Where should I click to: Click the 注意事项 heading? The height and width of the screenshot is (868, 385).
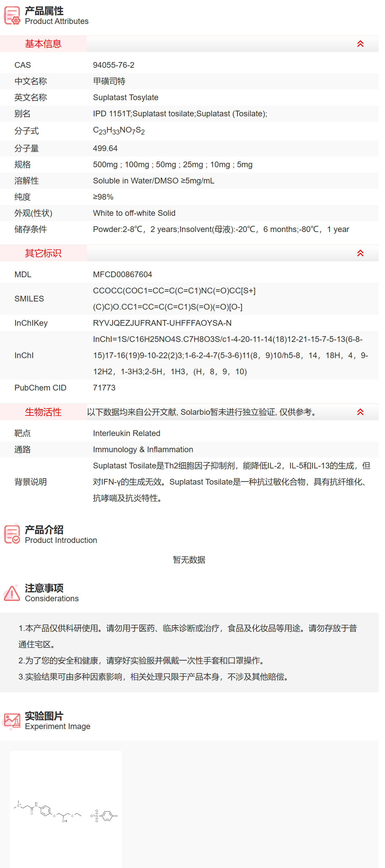[x=44, y=588]
